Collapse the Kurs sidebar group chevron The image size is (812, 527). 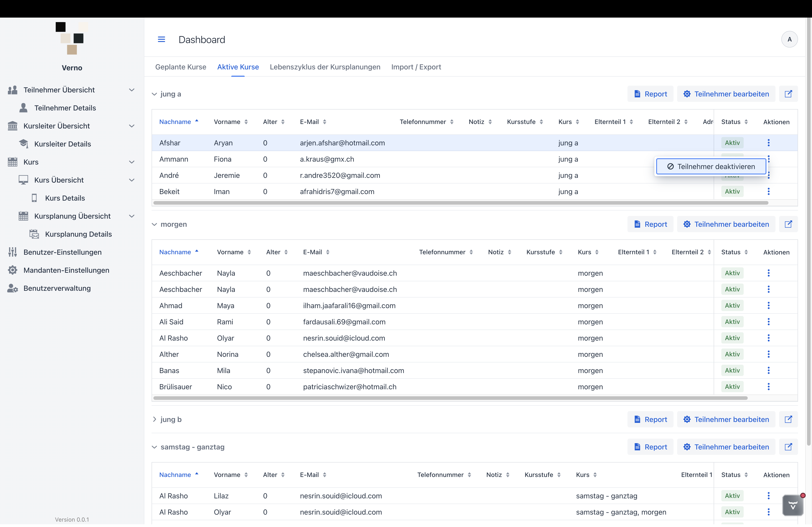pos(132,162)
